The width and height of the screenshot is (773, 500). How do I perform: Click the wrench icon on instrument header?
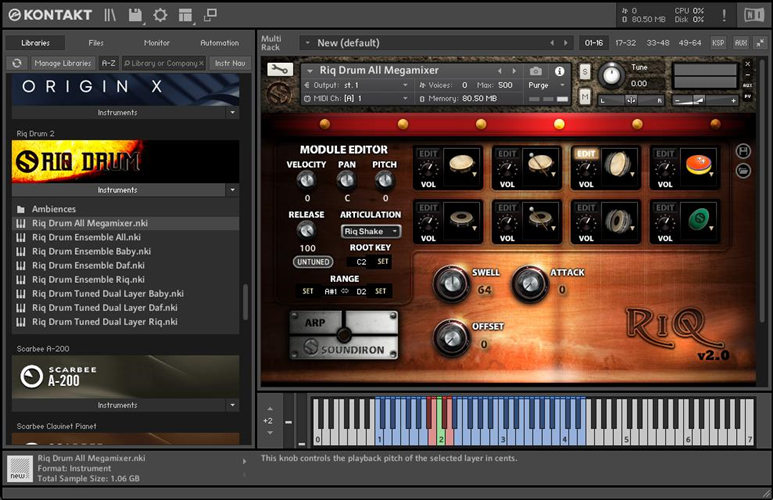tap(281, 70)
